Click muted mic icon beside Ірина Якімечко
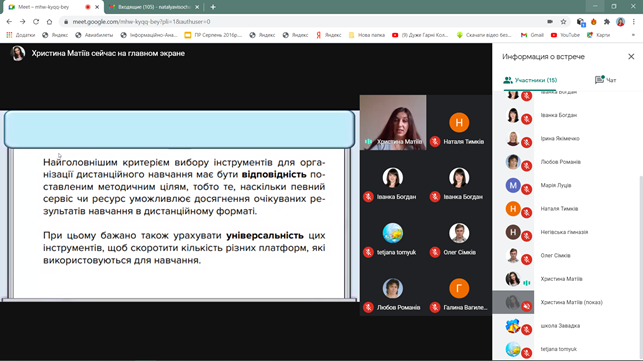The height and width of the screenshot is (361, 643). tap(527, 143)
